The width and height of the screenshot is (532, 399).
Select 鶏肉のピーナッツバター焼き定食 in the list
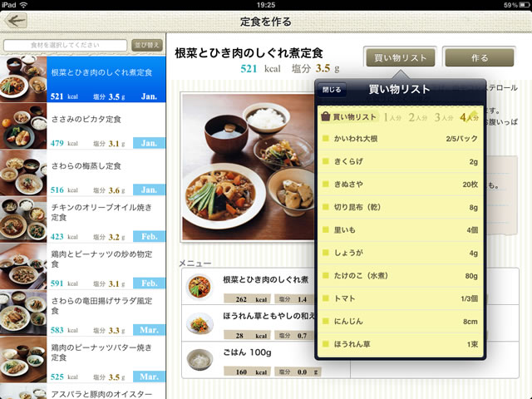pyautogui.click(x=83, y=359)
